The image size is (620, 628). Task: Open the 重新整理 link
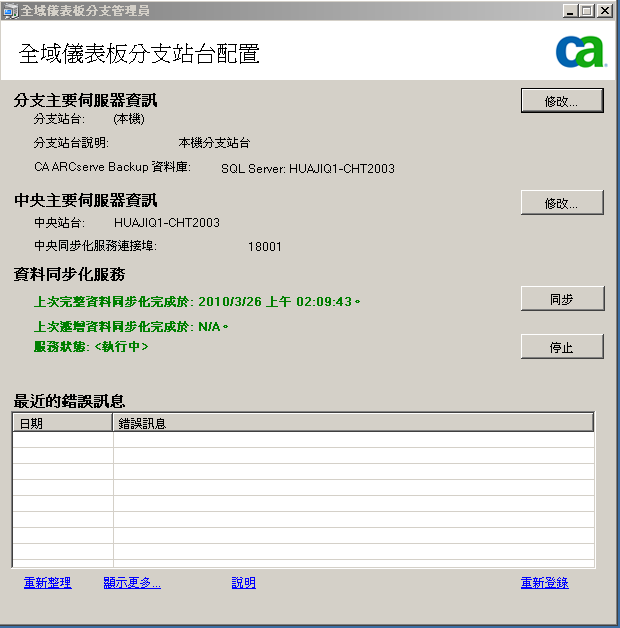pos(48,583)
